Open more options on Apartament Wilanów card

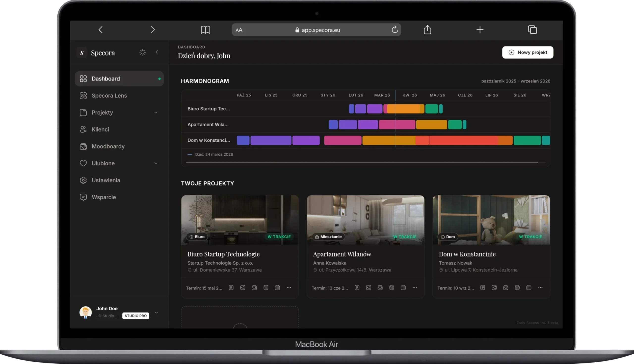[415, 287]
